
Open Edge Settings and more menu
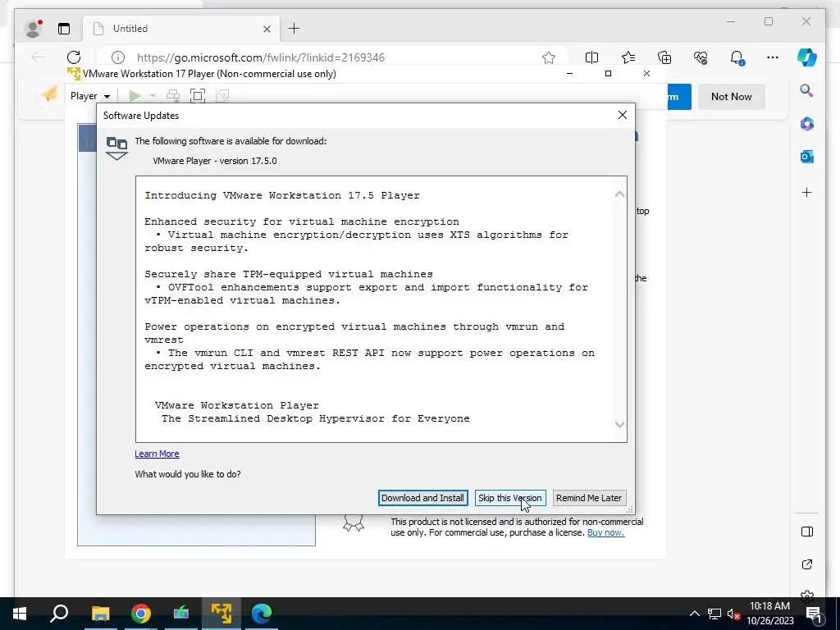(772, 57)
